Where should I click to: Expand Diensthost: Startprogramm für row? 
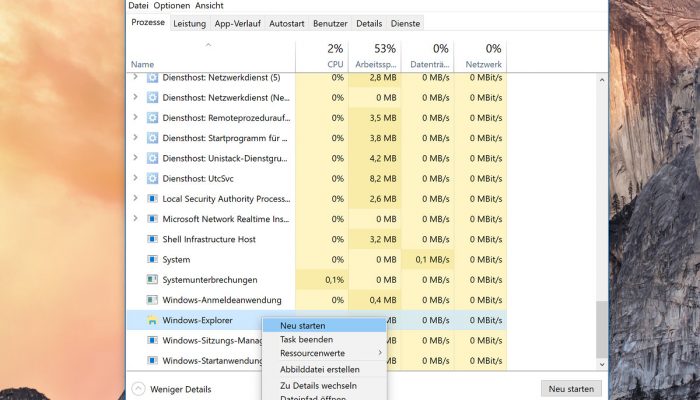click(x=135, y=137)
